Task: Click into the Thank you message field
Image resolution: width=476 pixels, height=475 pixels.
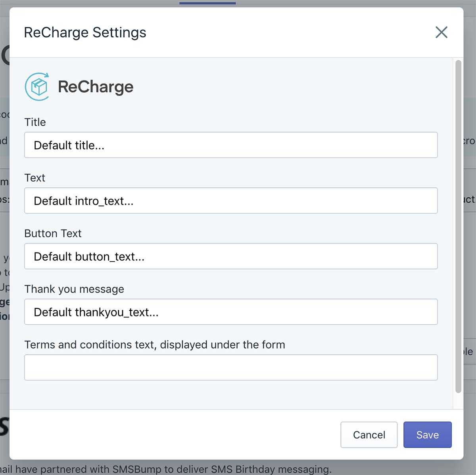Action: [x=231, y=312]
